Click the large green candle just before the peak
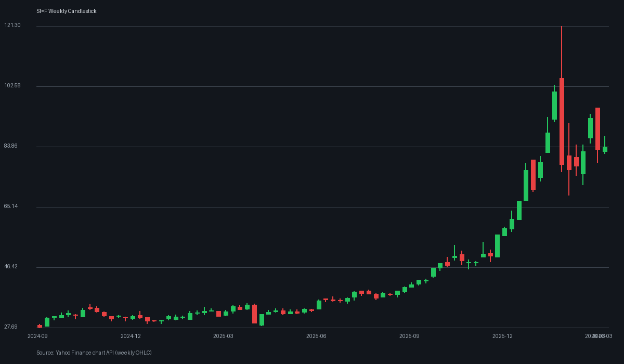The width and height of the screenshot is (624, 364). coord(554,106)
